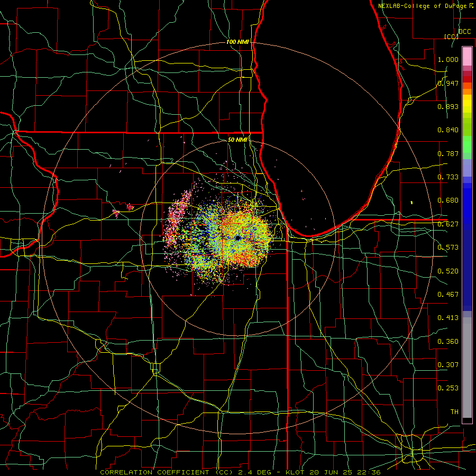Click the black radar site dot at echo center
This screenshot has height=476, width=476.
click(237, 238)
